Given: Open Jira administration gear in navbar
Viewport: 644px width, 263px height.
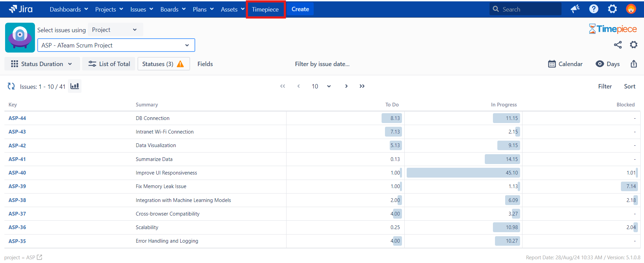Looking at the screenshot, I should pyautogui.click(x=612, y=9).
